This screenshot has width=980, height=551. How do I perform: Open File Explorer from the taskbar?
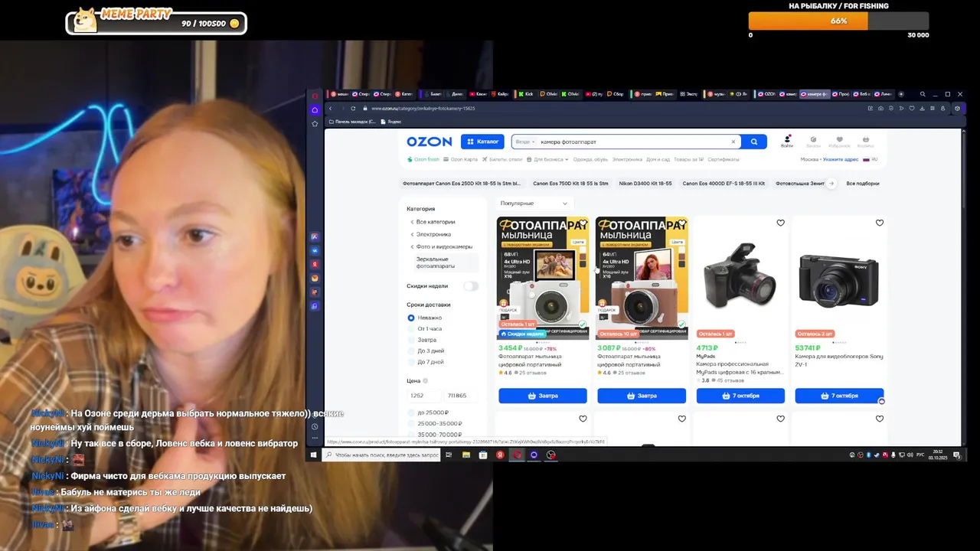465,455
